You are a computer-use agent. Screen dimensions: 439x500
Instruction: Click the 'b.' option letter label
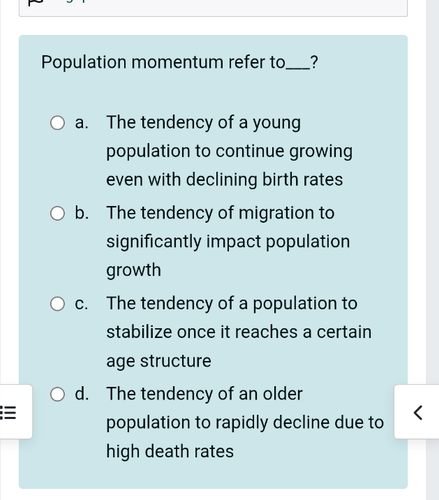(82, 213)
